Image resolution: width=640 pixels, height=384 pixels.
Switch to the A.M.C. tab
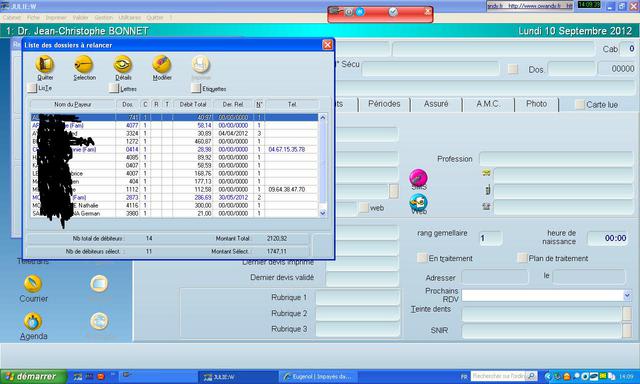coord(488,104)
